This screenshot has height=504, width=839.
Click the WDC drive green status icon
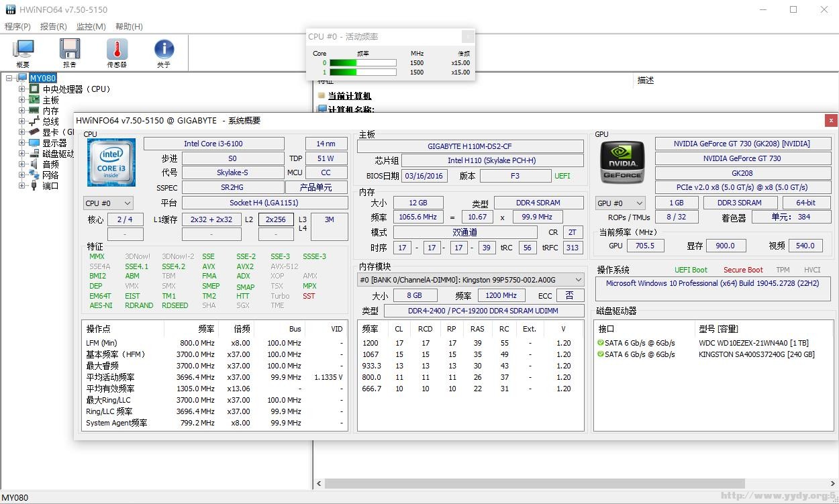pos(600,343)
